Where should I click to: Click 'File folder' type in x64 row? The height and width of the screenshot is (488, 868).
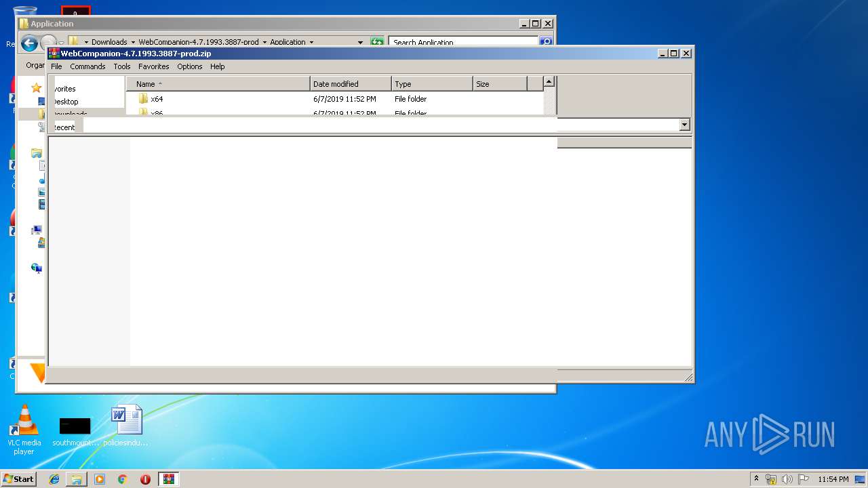pyautogui.click(x=410, y=99)
